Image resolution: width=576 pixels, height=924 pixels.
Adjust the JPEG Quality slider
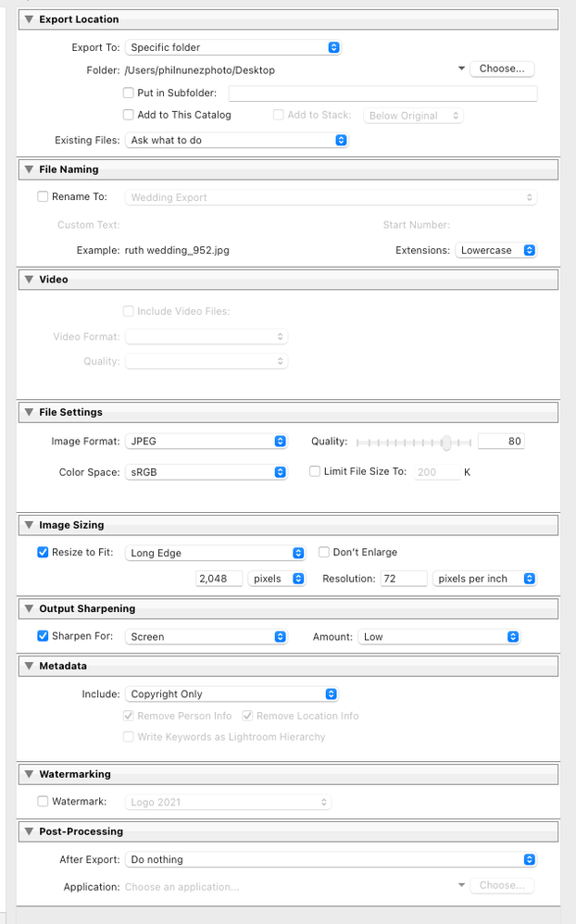445,443
